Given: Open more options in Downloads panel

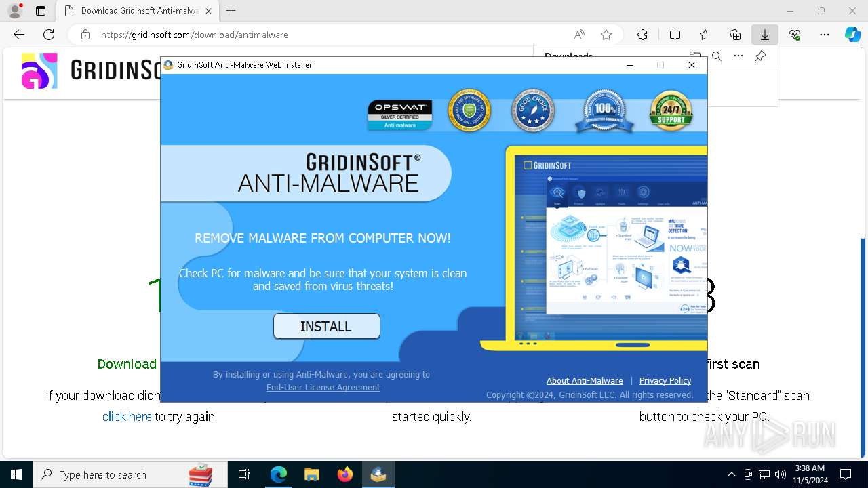Looking at the screenshot, I should (x=738, y=56).
